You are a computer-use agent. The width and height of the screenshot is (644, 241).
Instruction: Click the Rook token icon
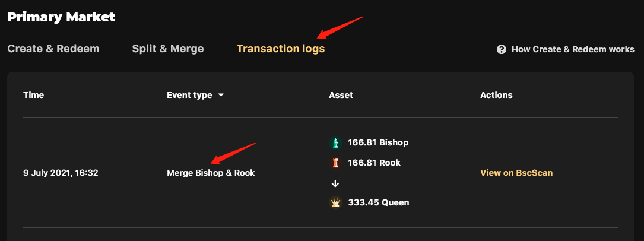[x=335, y=163]
